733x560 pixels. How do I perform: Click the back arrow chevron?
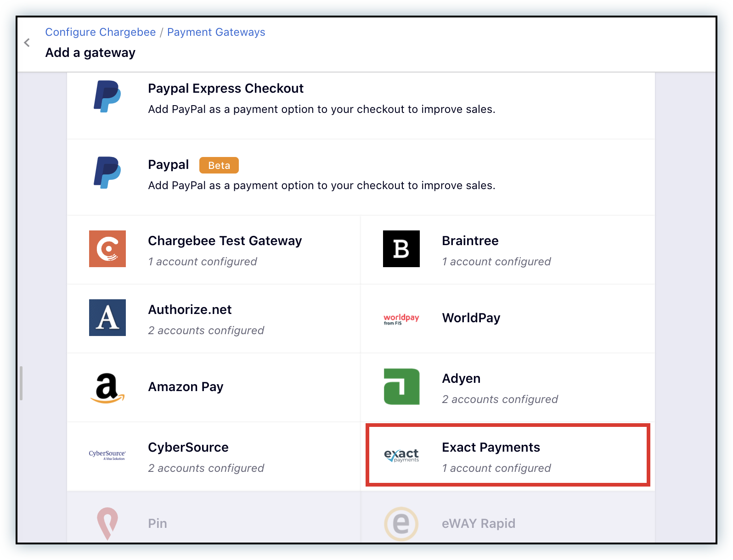click(27, 43)
